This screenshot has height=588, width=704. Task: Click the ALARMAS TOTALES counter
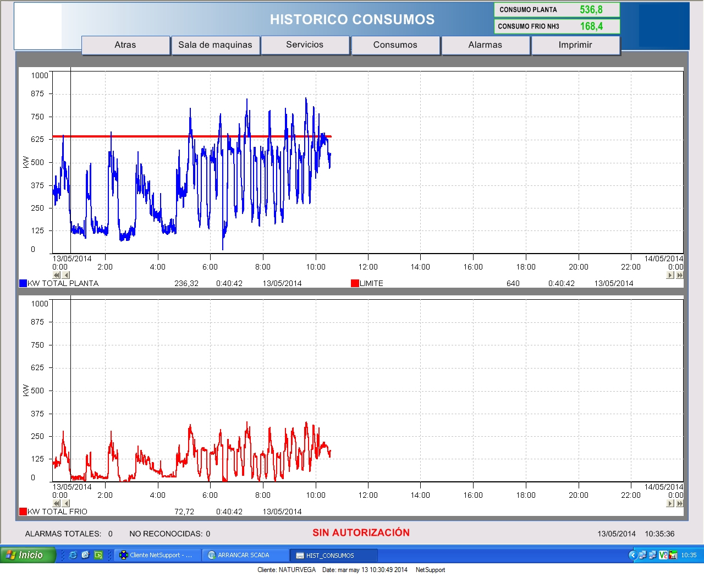(x=69, y=534)
